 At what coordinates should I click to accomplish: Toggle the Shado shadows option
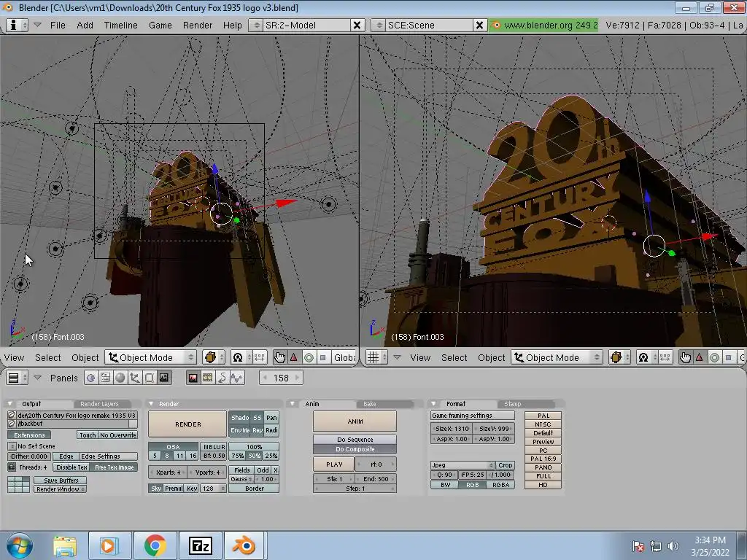click(240, 418)
